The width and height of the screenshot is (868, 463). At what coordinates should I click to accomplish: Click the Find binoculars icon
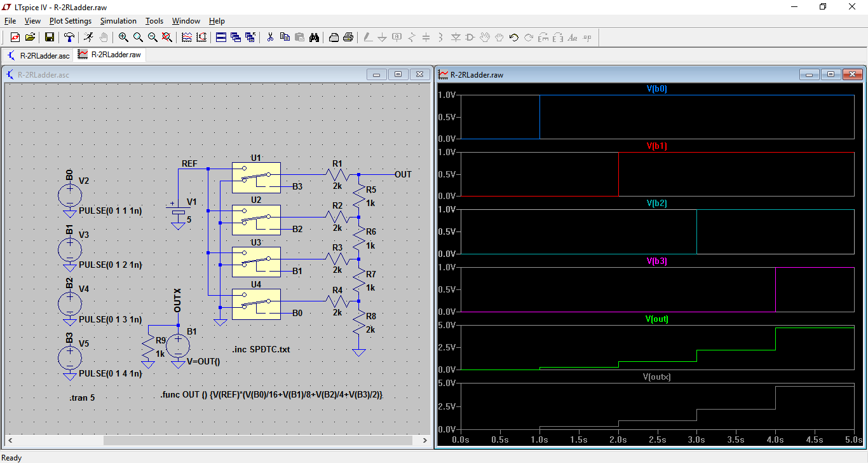pyautogui.click(x=314, y=38)
